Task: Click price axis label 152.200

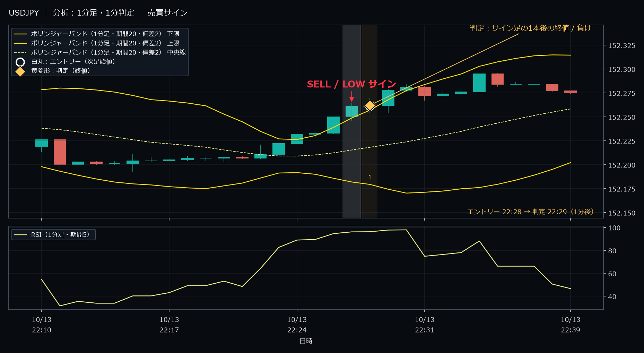Action: (x=622, y=165)
